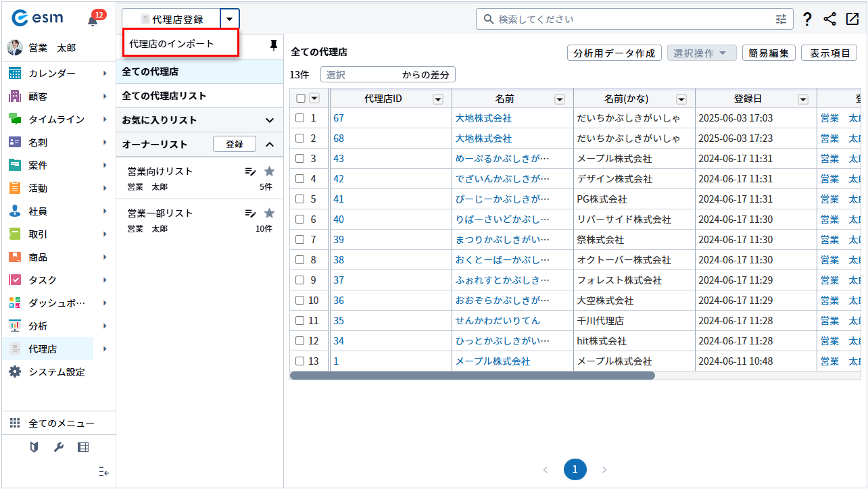This screenshot has width=868, height=489.
Task: Check the checkbox for row 13
Action: tap(300, 361)
